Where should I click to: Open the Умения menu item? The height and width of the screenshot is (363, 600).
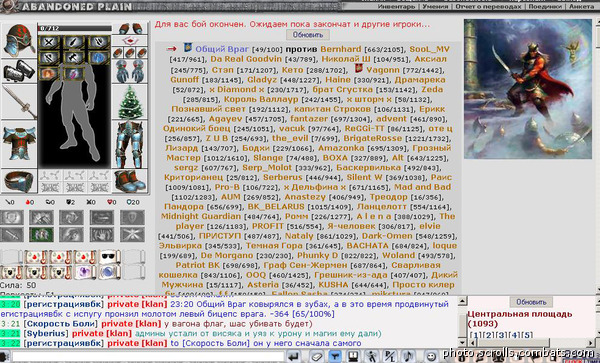pos(435,7)
